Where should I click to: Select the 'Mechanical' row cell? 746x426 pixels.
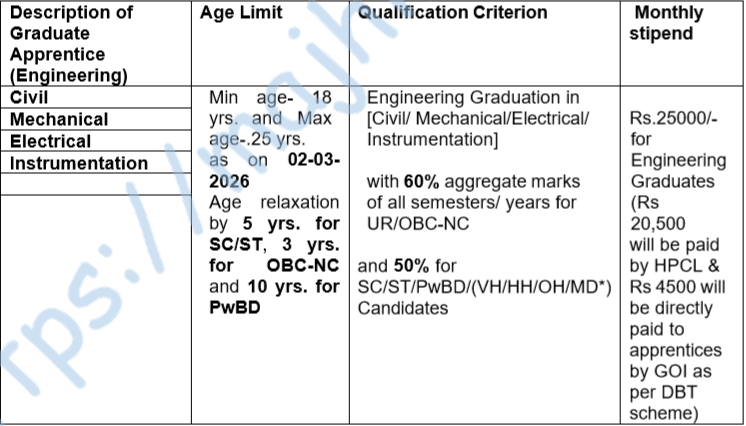coord(59,120)
